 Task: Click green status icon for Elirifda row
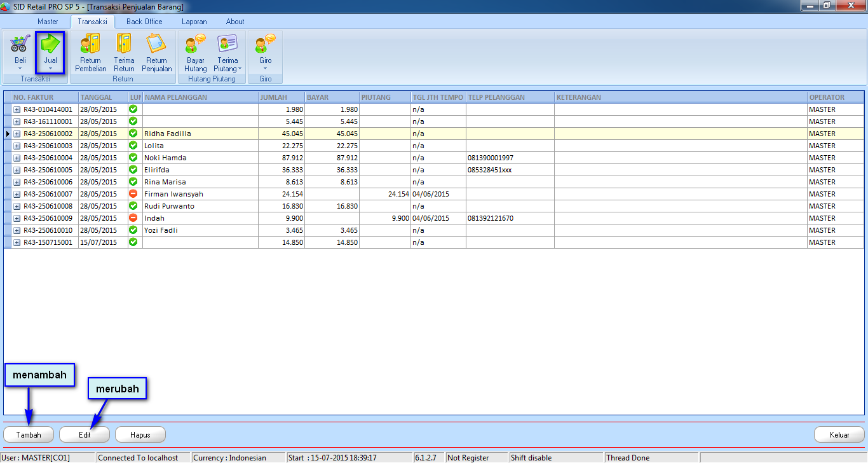pyautogui.click(x=133, y=170)
